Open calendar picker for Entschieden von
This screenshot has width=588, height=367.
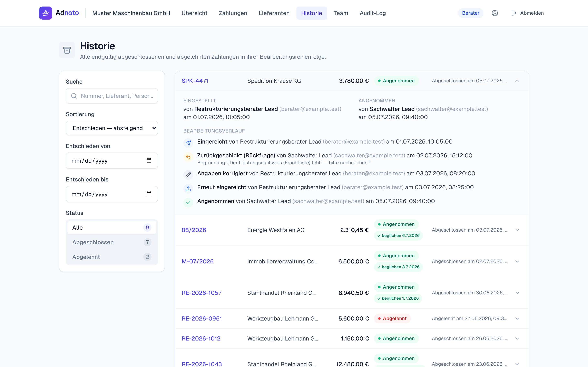(149, 160)
